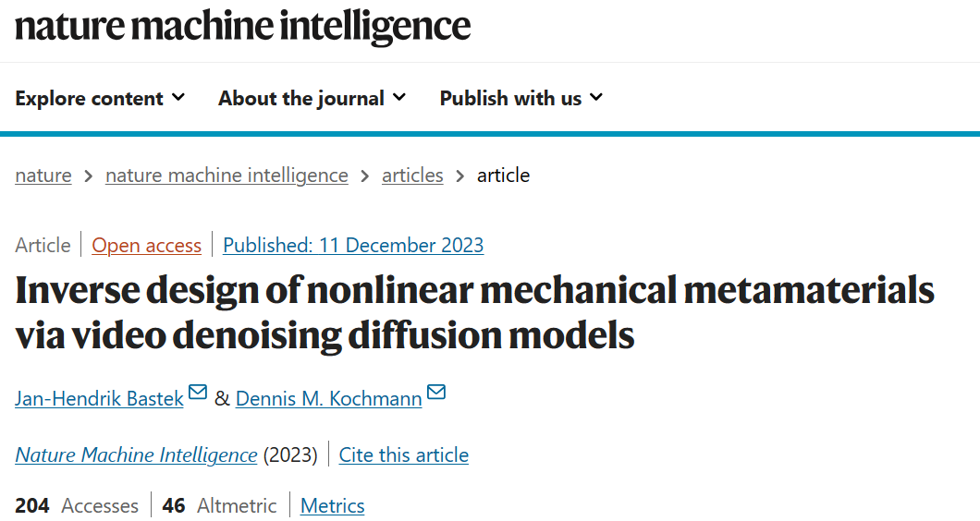This screenshot has width=980, height=521.
Task: Click italic Nature Machine Intelligence journal link
Action: (136, 454)
